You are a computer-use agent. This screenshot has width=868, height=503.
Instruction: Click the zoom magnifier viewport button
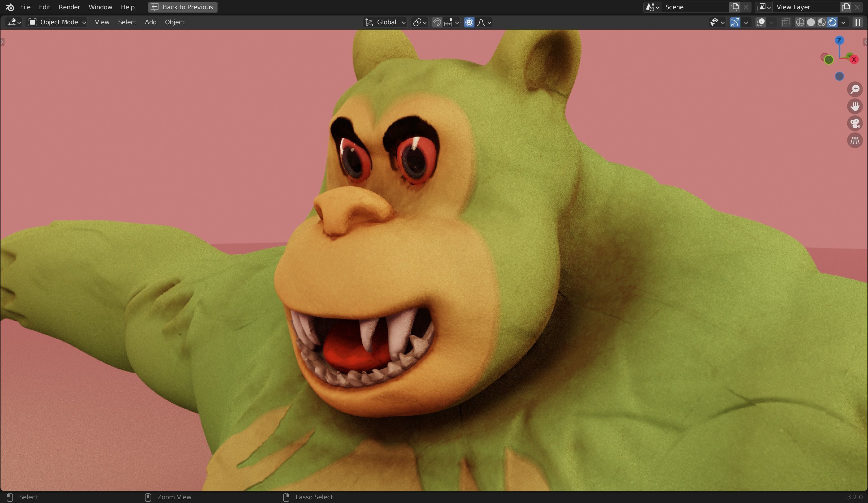coord(855,89)
